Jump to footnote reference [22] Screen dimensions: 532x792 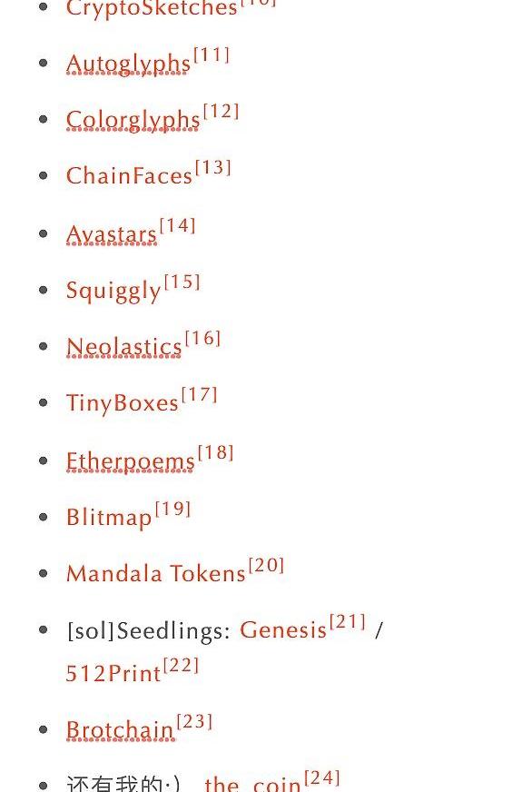click(182, 665)
